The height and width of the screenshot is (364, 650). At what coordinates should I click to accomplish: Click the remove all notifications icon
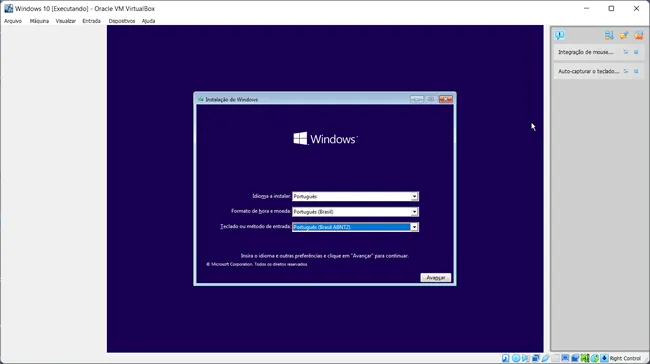[638, 35]
